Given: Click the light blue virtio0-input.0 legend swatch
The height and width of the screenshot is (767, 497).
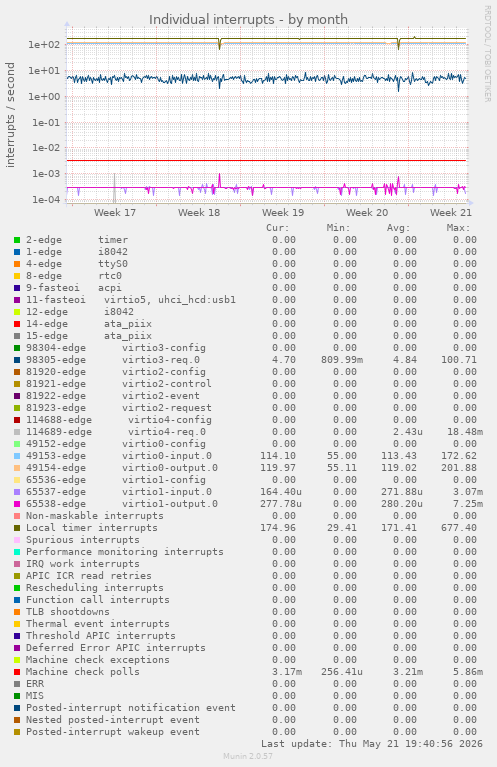Looking at the screenshot, I should pyautogui.click(x=17, y=456).
